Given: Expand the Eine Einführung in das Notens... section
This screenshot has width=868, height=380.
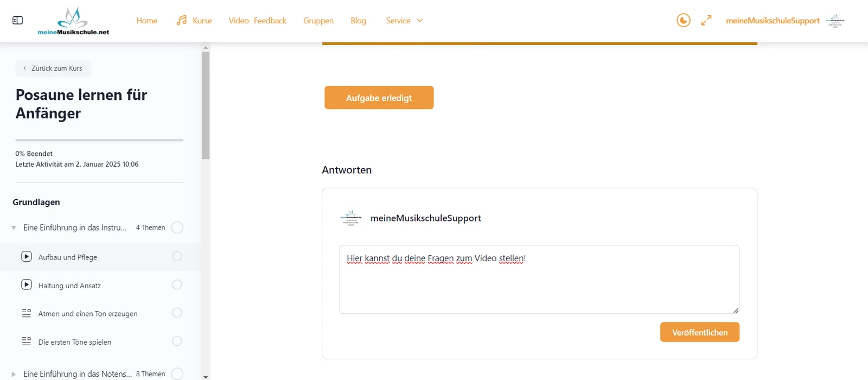Looking at the screenshot, I should point(14,374).
